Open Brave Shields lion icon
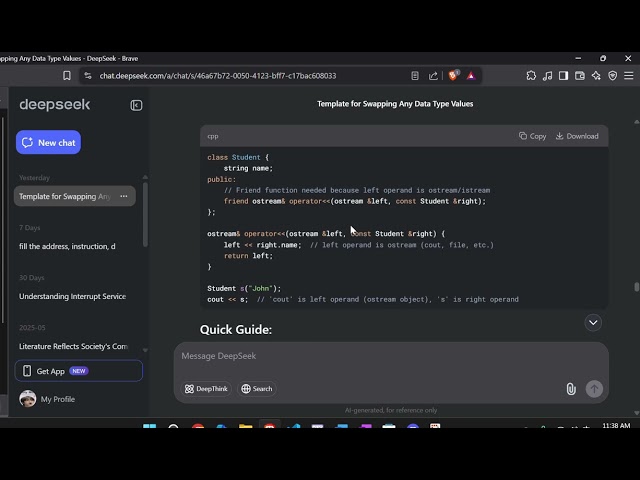Image resolution: width=640 pixels, height=480 pixels. point(453,75)
